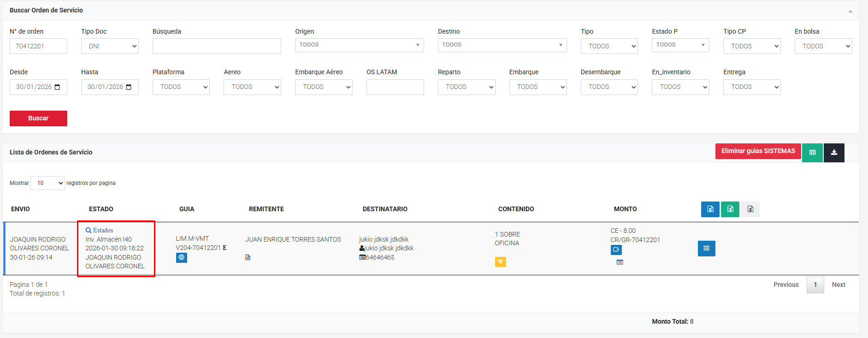
Task: Go to the Next page
Action: pyautogui.click(x=838, y=285)
